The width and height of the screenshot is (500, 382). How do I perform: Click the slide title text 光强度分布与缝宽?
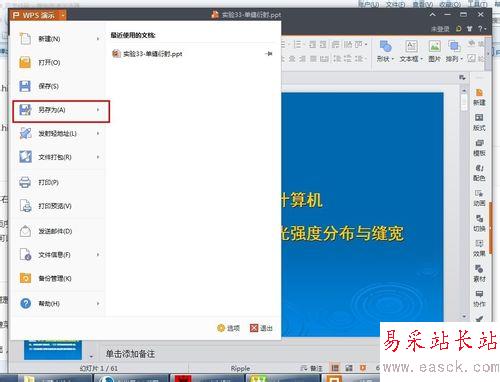pos(342,233)
